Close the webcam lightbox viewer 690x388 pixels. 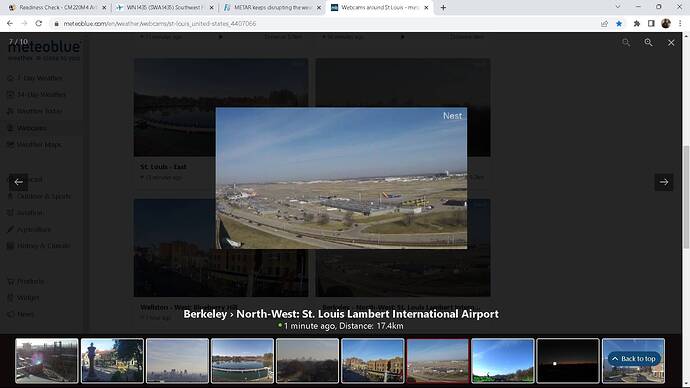click(x=671, y=43)
